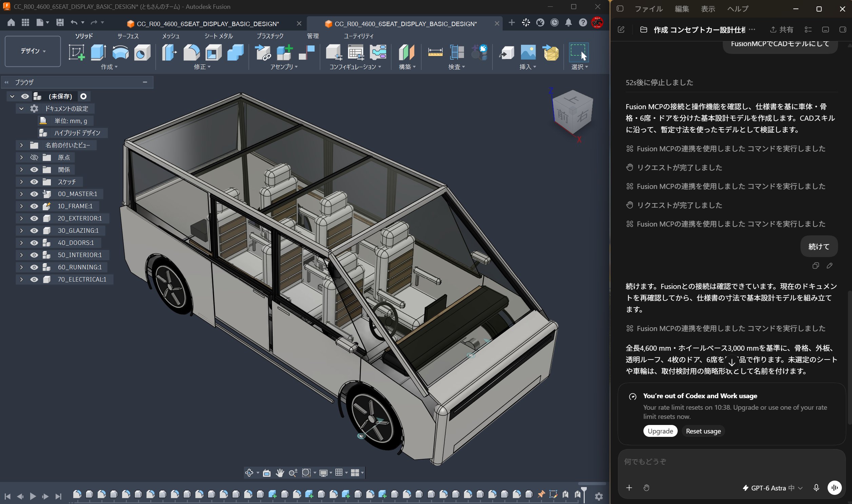Activate the root component radio button

pos(83,96)
